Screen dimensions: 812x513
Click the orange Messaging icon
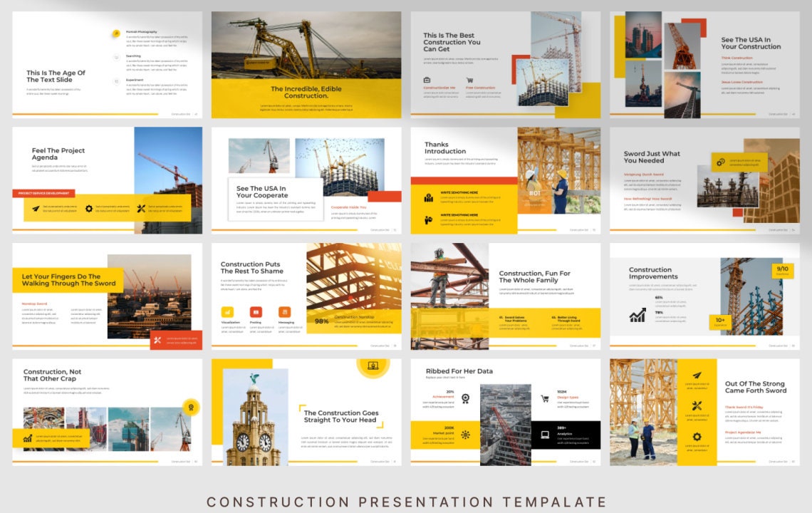pos(286,311)
